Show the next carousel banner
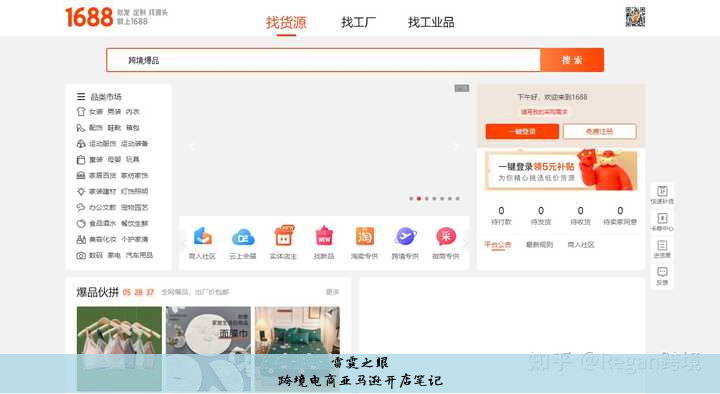Screen dimensions: 720x394 455,146
